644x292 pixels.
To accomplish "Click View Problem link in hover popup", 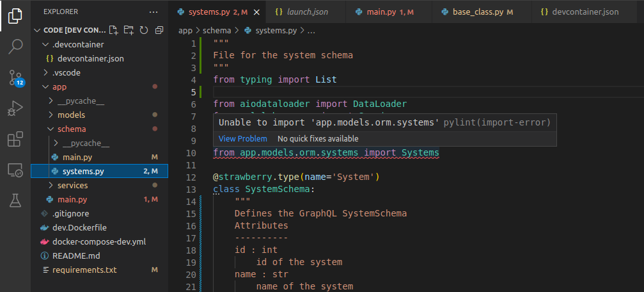I will click(243, 138).
